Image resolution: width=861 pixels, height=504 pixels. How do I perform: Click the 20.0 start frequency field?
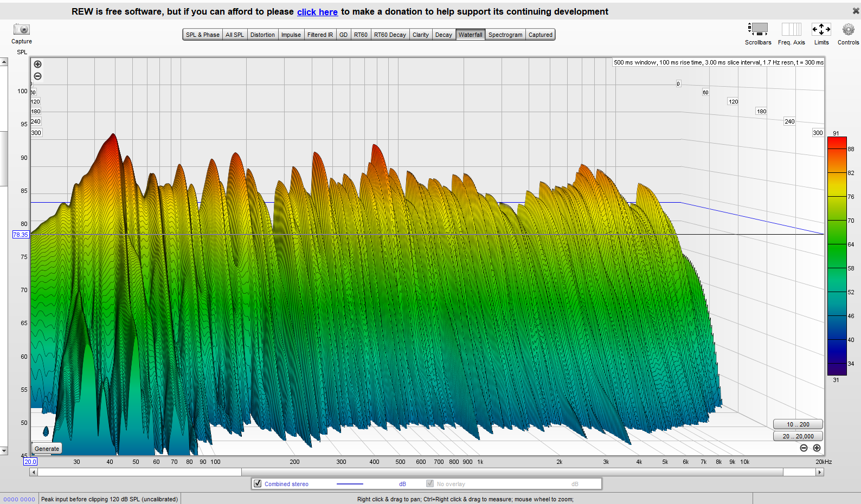(x=30, y=462)
